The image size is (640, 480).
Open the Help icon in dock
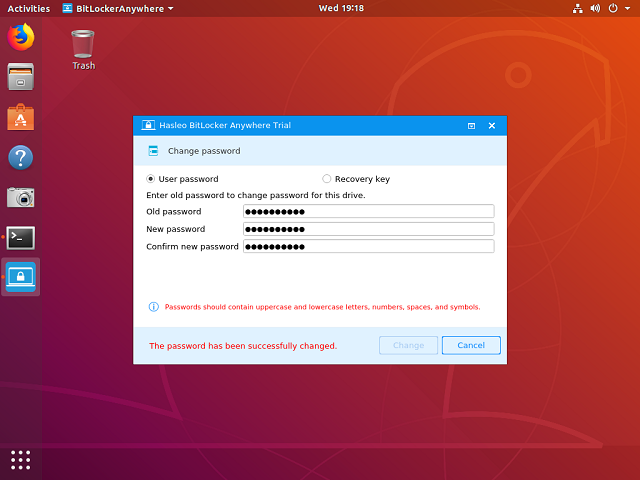[x=21, y=157]
